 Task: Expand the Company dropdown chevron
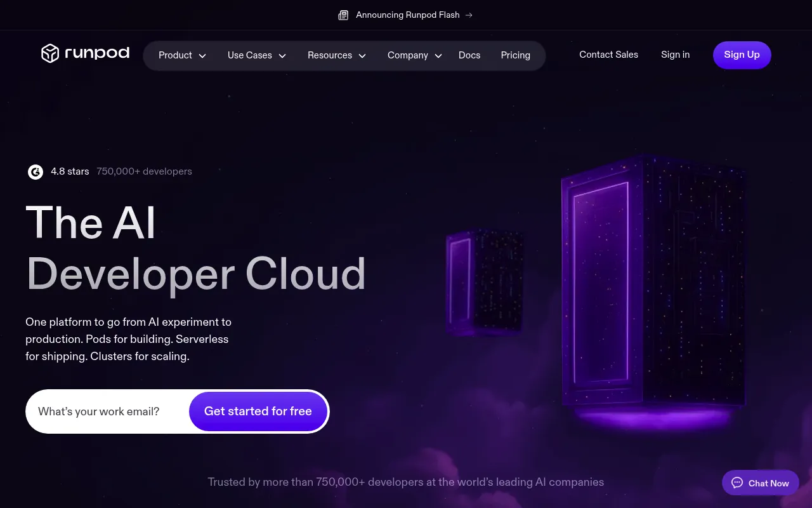pos(438,56)
